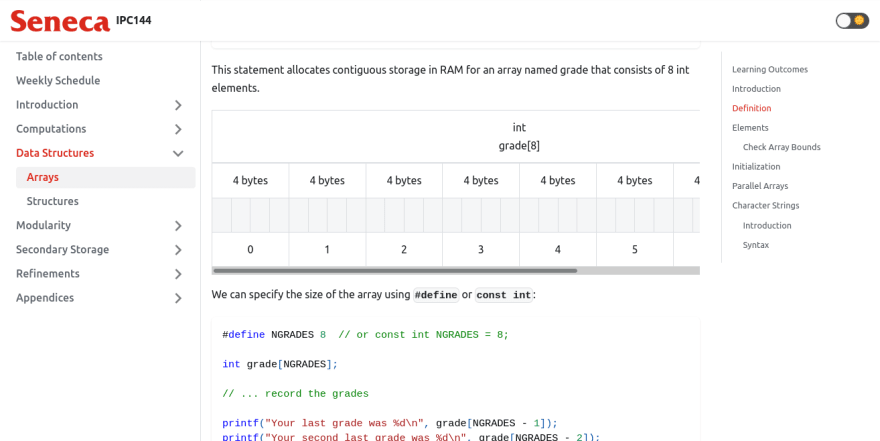Open the Refinements sidebar item

click(x=48, y=273)
